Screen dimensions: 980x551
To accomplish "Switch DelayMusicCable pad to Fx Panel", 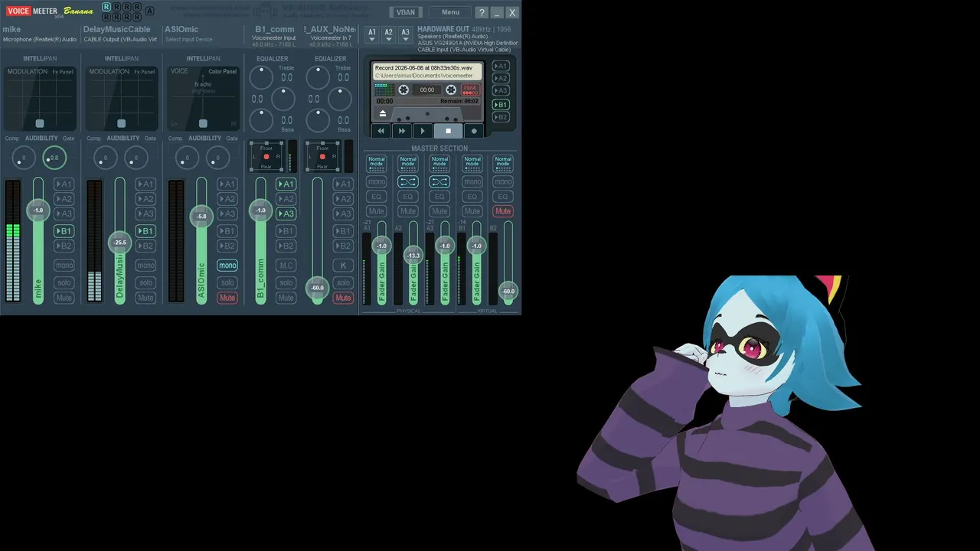I will pyautogui.click(x=145, y=72).
